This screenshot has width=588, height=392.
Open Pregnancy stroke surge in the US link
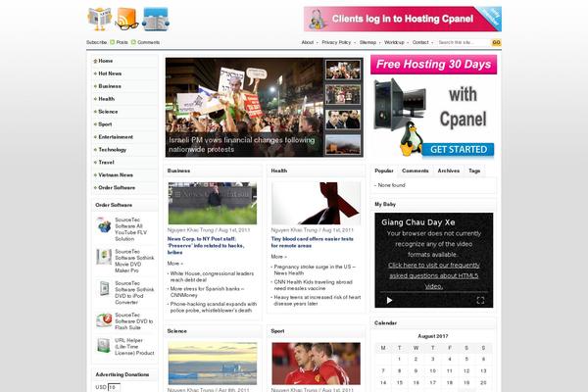tap(315, 269)
